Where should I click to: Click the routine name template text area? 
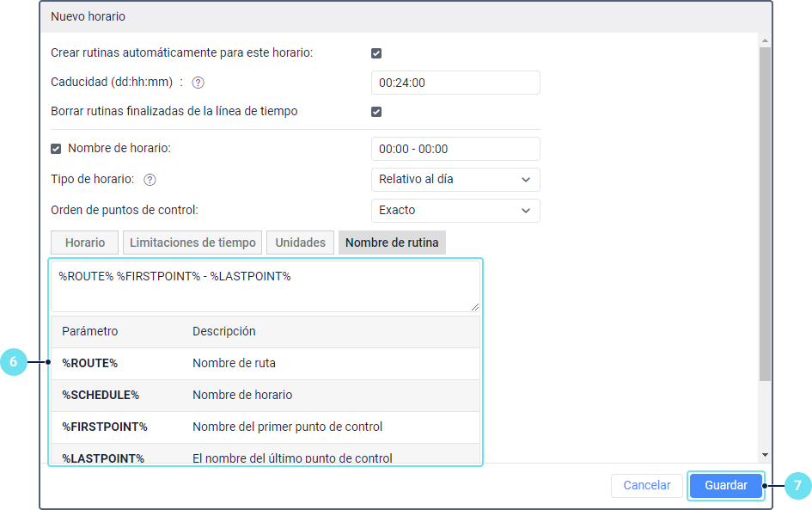(265, 286)
